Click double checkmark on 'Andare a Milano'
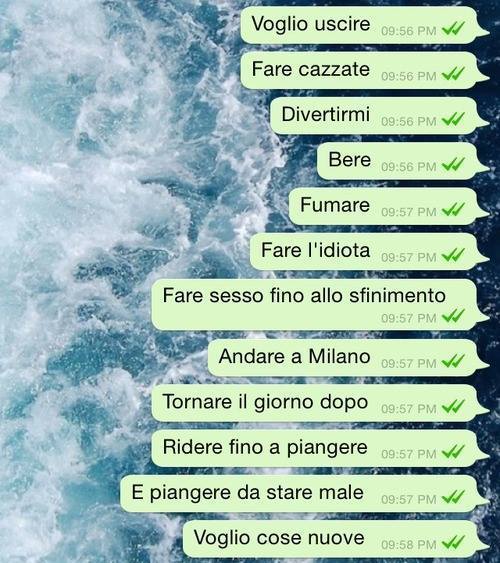This screenshot has width=500, height=563. click(x=453, y=361)
